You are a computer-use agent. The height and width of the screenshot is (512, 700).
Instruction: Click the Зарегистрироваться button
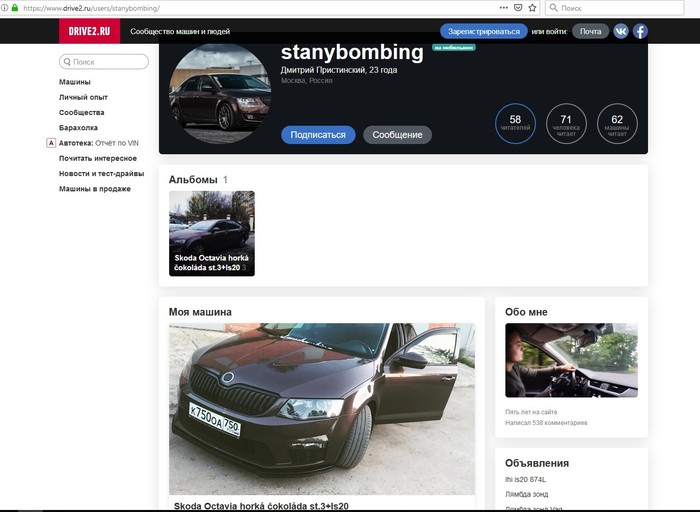(x=484, y=31)
